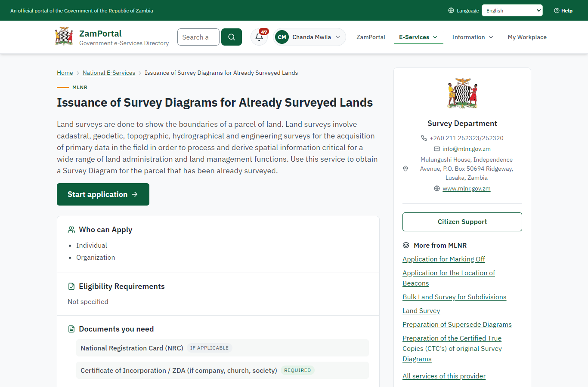This screenshot has height=387, width=588.
Task: Open the ZamPortal nav item
Action: 371,37
